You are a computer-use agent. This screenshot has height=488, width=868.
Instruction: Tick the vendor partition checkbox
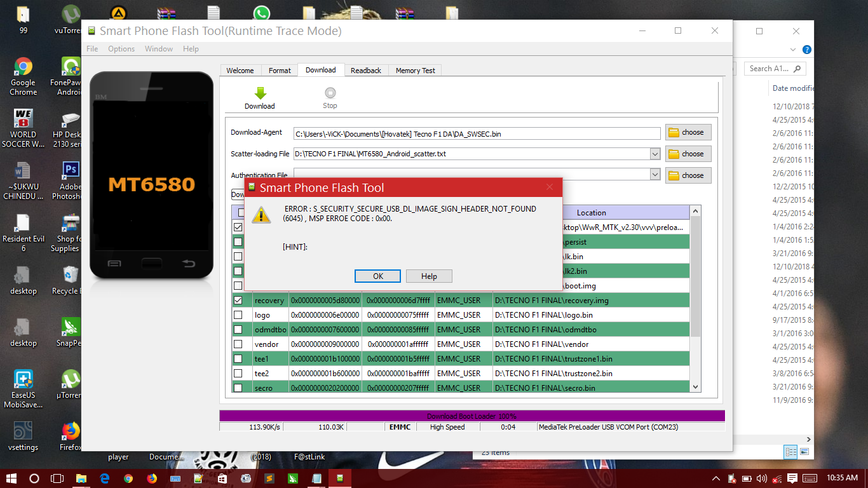click(238, 344)
